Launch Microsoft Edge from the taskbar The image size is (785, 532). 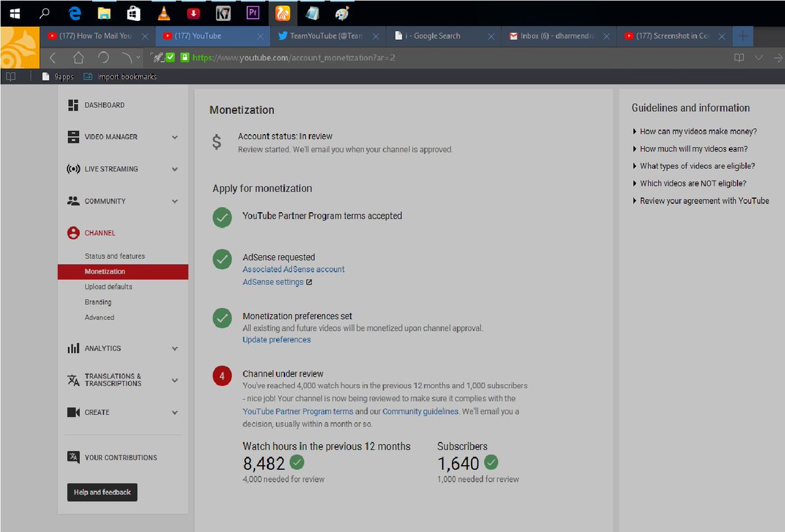(x=75, y=12)
